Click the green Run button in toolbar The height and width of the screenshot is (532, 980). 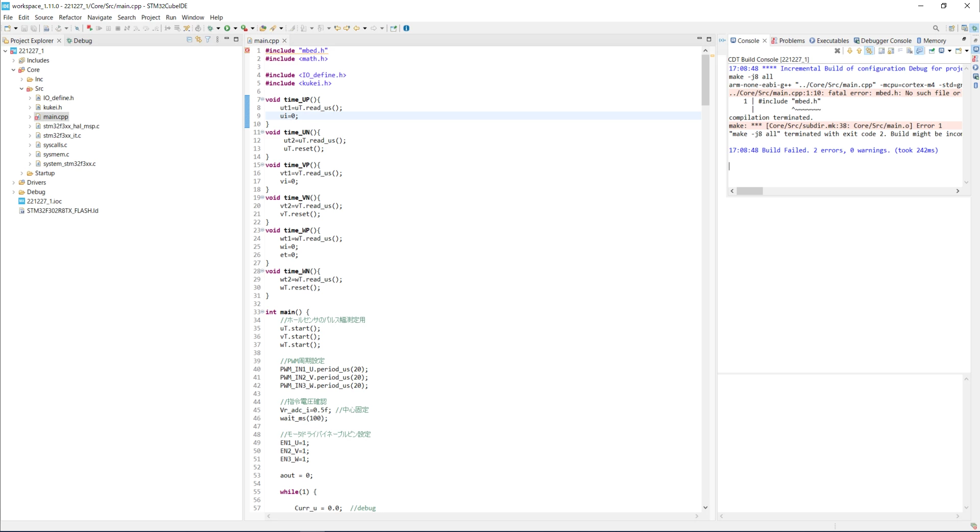click(227, 29)
